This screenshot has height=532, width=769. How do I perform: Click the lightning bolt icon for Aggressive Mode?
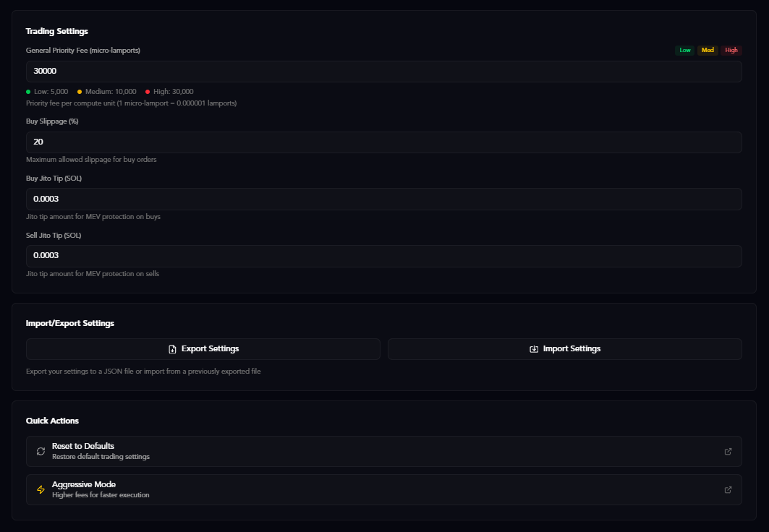41,489
